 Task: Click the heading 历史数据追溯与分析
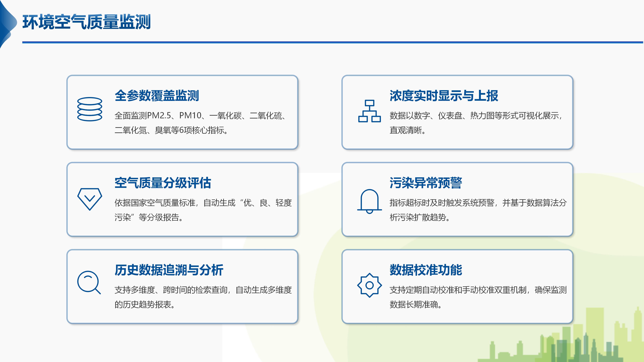(169, 270)
